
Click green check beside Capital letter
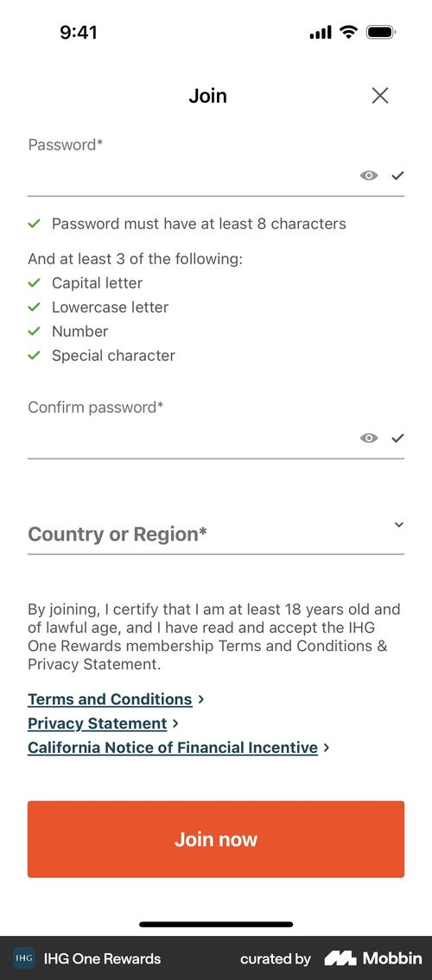pyautogui.click(x=35, y=283)
